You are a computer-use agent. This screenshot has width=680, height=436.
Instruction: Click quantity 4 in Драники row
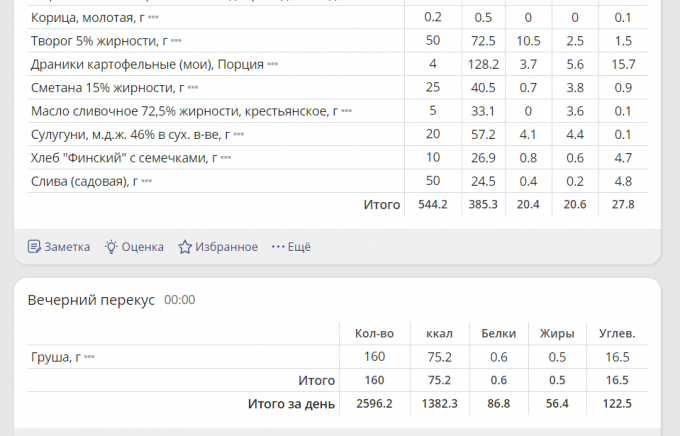tap(432, 64)
